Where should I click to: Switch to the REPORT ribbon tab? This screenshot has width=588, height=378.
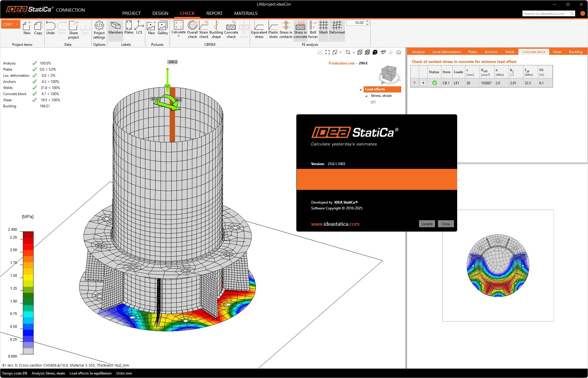click(x=214, y=13)
